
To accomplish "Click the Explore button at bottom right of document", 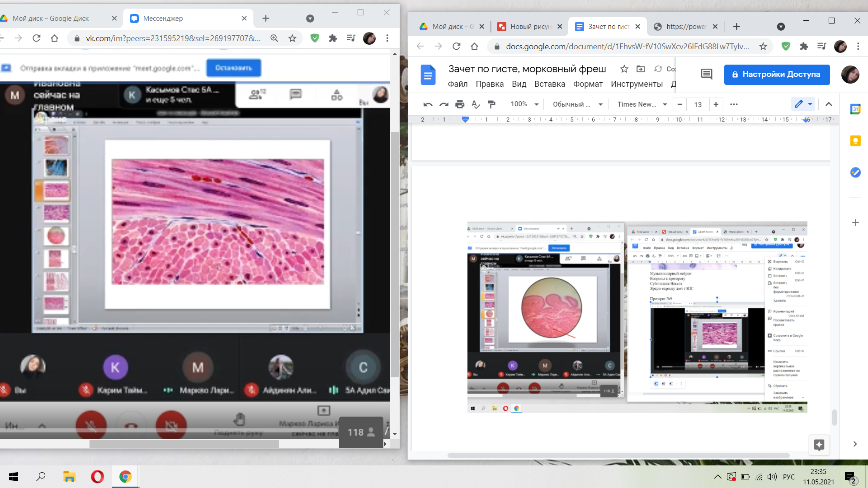I will point(819,445).
